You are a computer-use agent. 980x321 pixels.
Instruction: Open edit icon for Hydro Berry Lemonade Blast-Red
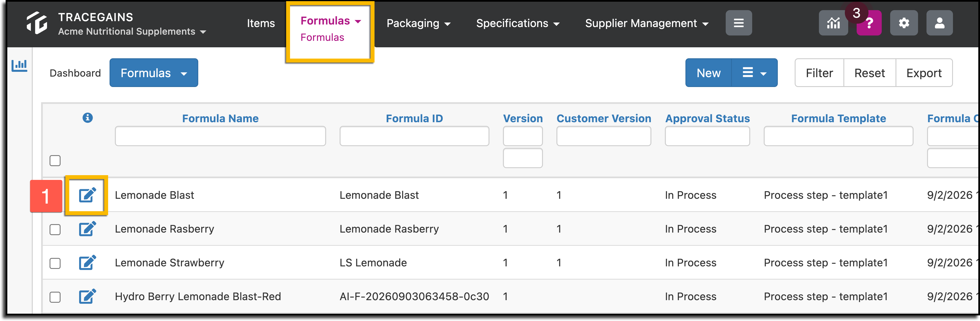[x=87, y=297]
